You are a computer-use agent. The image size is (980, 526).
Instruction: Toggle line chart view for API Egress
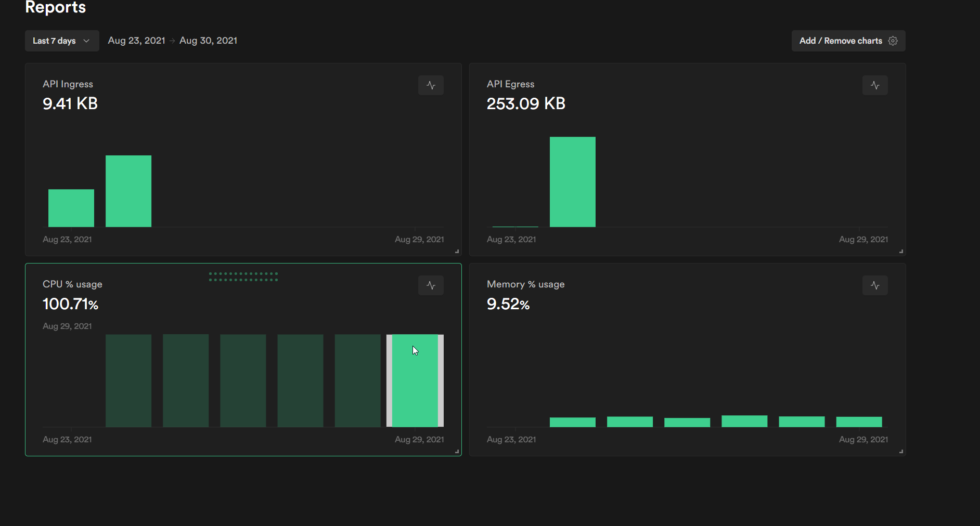pyautogui.click(x=875, y=85)
